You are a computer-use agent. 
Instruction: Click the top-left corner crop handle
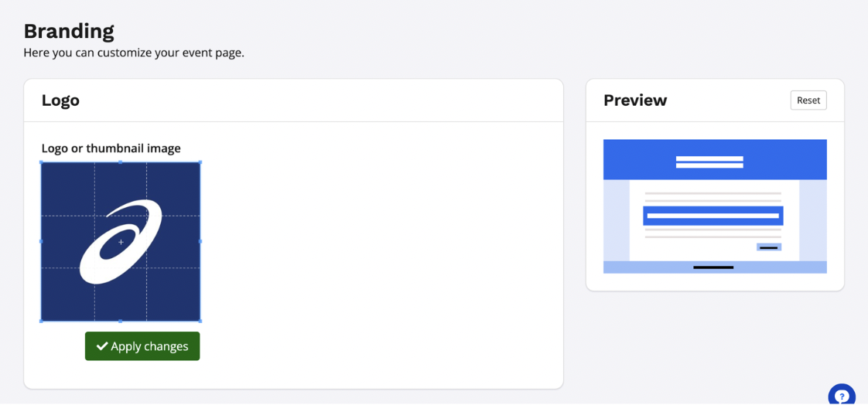41,162
